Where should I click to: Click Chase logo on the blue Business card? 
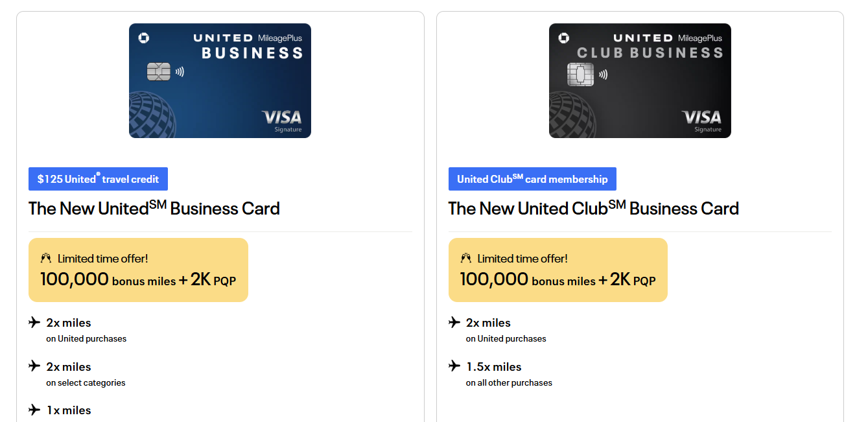144,38
